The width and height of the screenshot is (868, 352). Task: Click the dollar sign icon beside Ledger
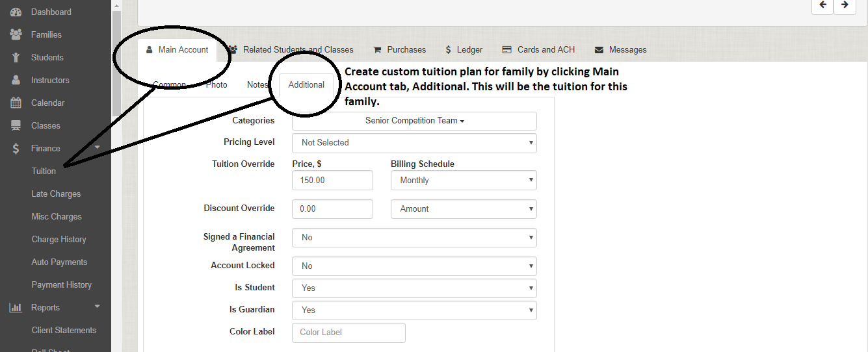tap(448, 49)
